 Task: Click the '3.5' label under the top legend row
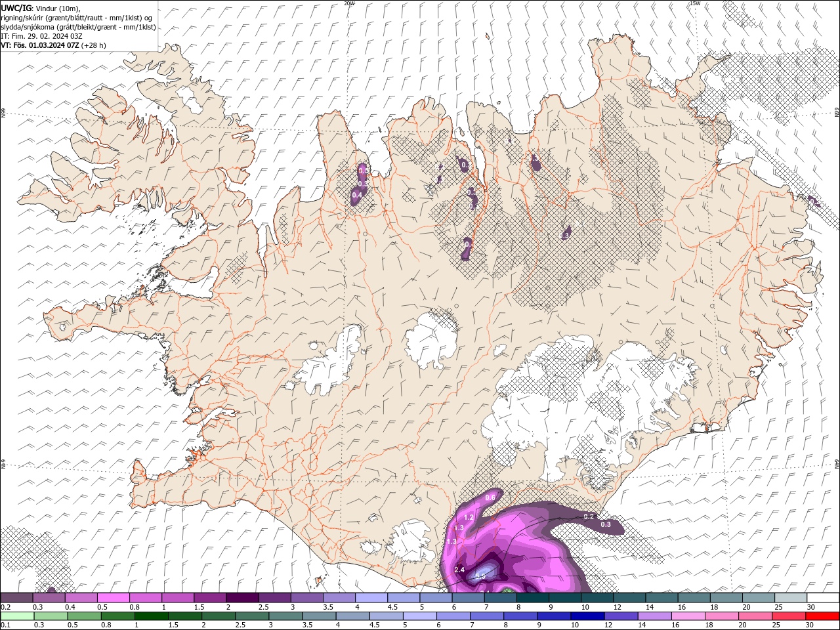pyautogui.click(x=327, y=607)
